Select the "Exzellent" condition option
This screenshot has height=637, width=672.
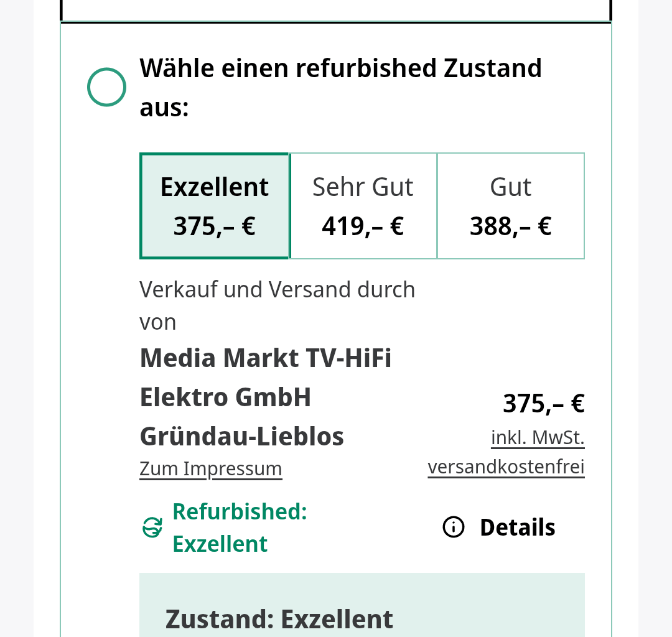click(215, 205)
